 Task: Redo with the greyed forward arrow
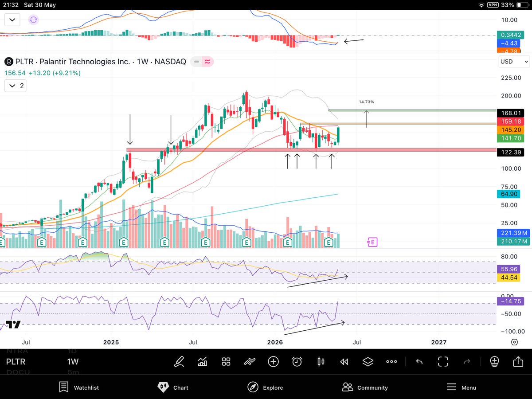point(466,361)
